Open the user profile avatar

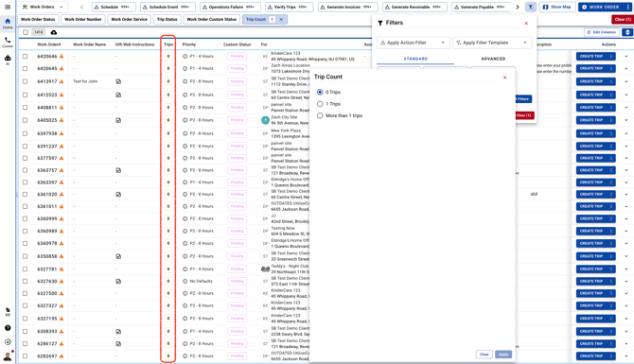point(8,356)
